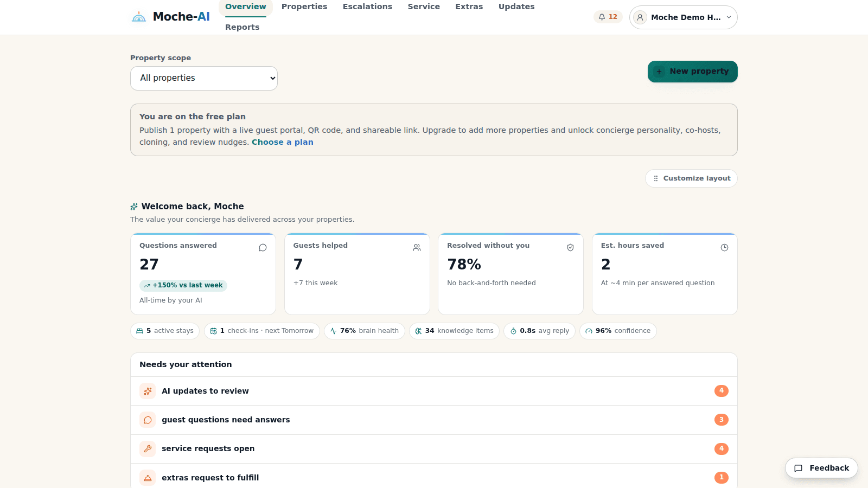
Task: Expand the Moche Demo account menu chevron
Action: coord(729,17)
